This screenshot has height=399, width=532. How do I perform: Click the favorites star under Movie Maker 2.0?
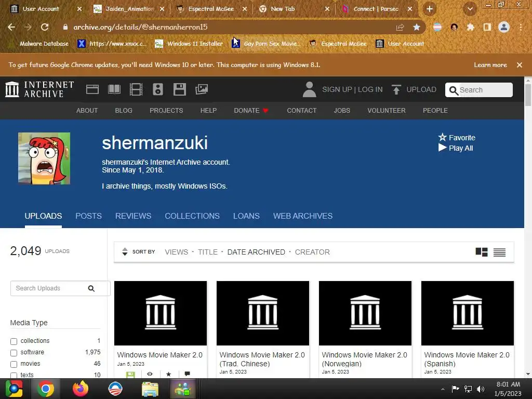click(169, 374)
